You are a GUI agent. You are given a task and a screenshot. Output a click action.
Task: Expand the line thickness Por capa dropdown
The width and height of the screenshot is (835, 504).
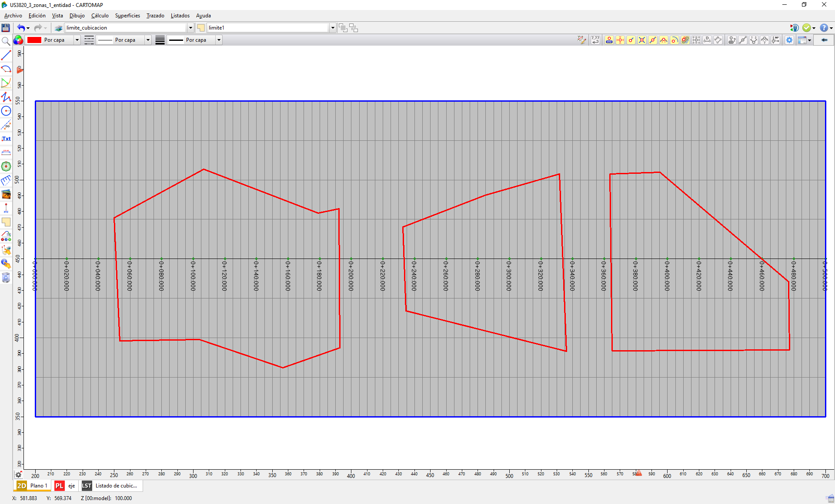click(x=219, y=40)
